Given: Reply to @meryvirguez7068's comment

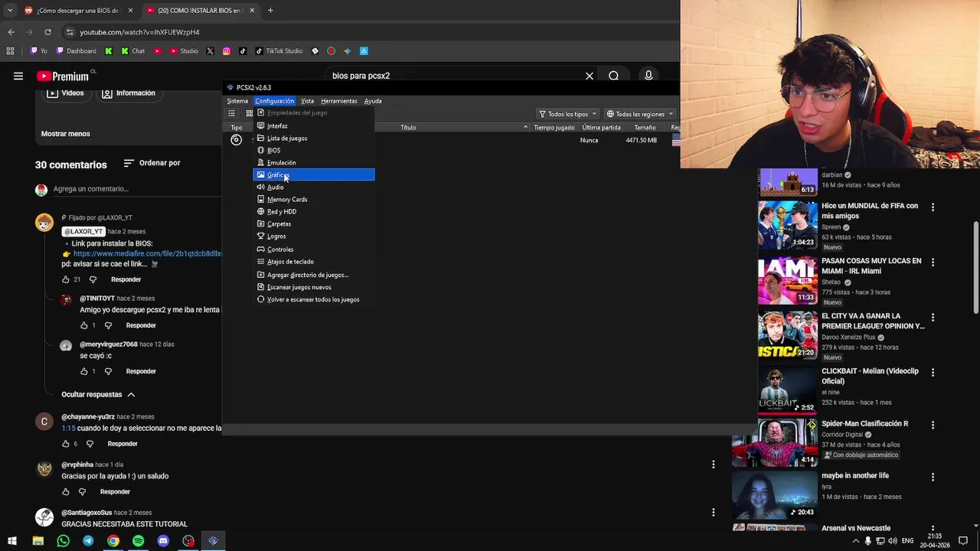Looking at the screenshot, I should (141, 371).
